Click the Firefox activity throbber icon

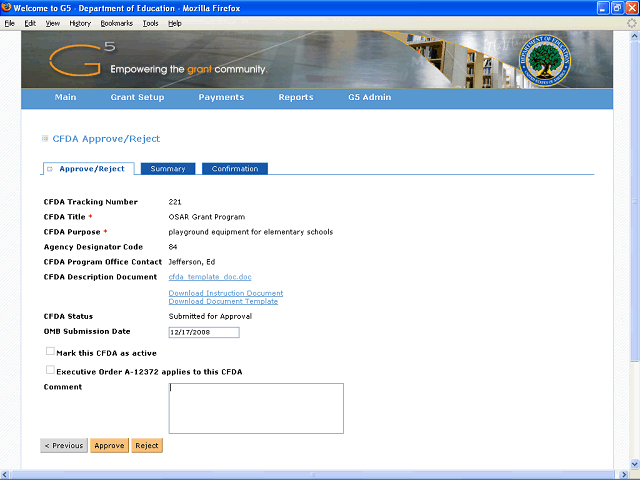(x=631, y=23)
